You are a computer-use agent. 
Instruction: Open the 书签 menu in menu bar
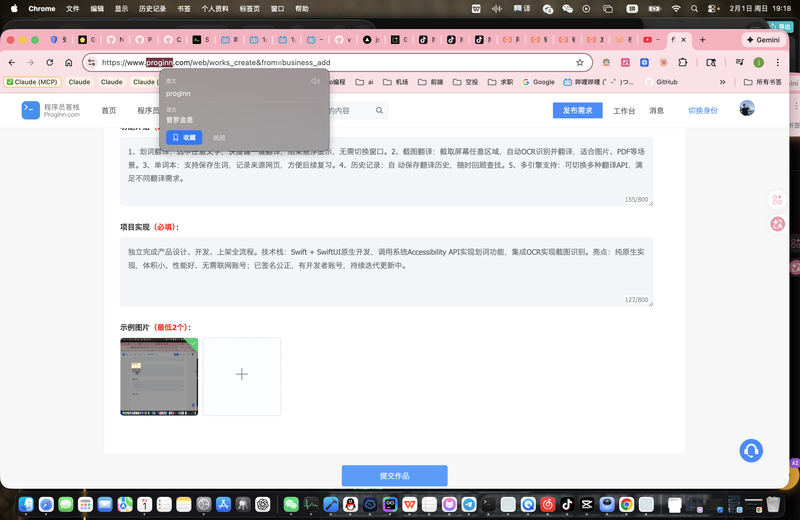coord(183,8)
